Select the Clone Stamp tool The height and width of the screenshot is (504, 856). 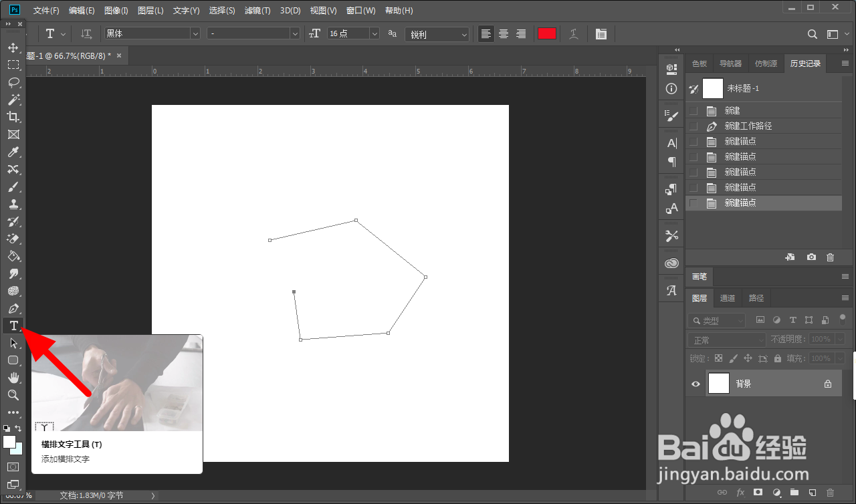[x=13, y=204]
